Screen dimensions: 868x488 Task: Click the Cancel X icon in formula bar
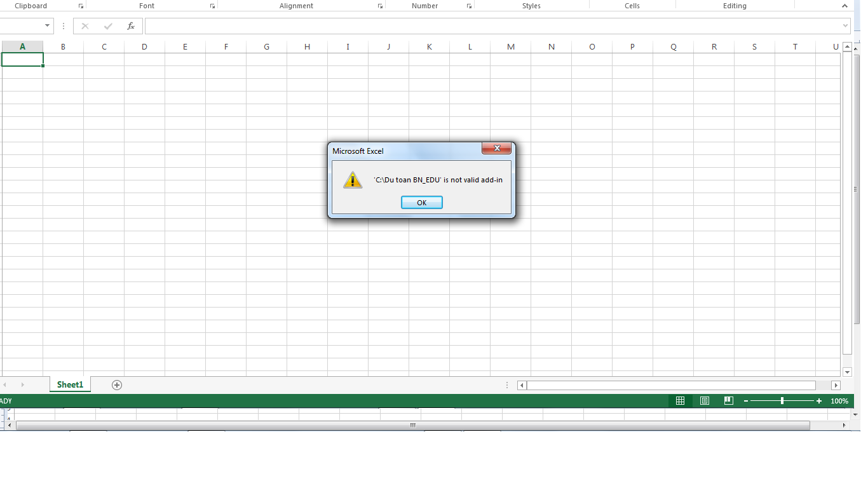coord(85,26)
